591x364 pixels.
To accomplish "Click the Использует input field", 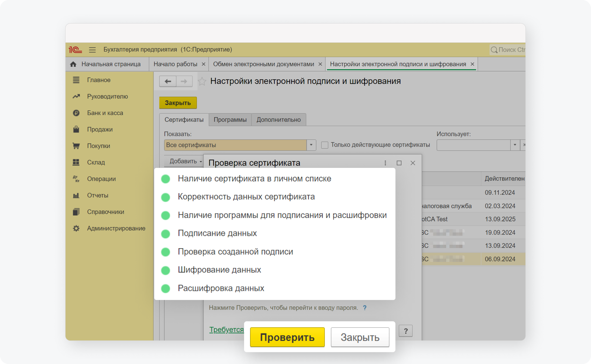I will pyautogui.click(x=473, y=145).
